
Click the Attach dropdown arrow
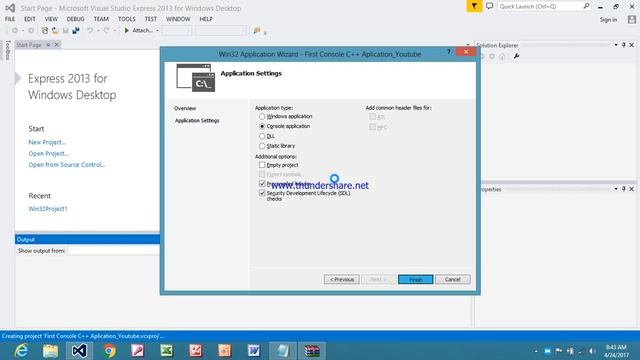coord(157,31)
